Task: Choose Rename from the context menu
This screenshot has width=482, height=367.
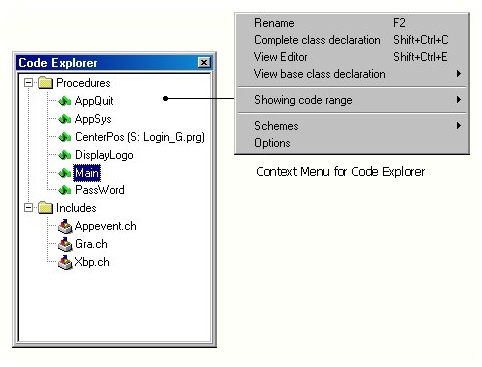Action: point(352,23)
